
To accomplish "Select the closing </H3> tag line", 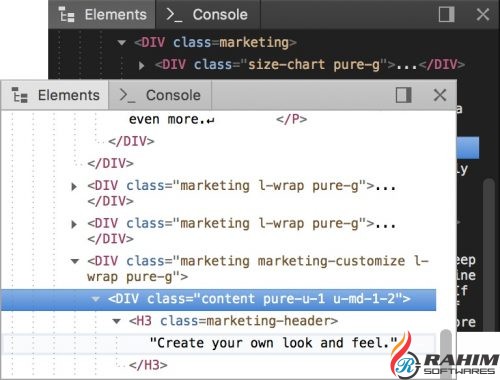I will click(x=148, y=365).
